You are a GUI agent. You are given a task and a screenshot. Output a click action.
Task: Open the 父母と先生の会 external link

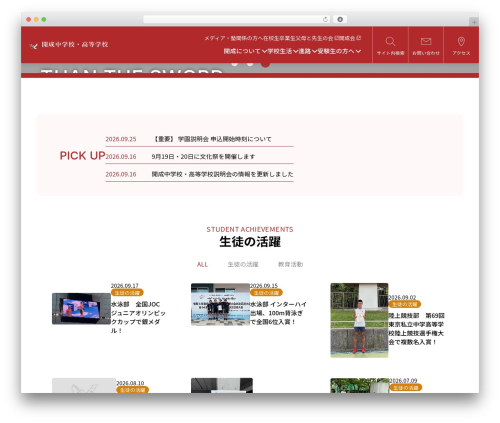[x=316, y=38]
